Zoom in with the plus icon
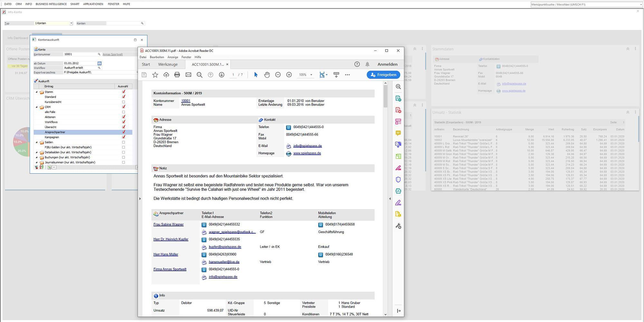Image resolution: width=644 pixels, height=322 pixels. click(x=289, y=75)
